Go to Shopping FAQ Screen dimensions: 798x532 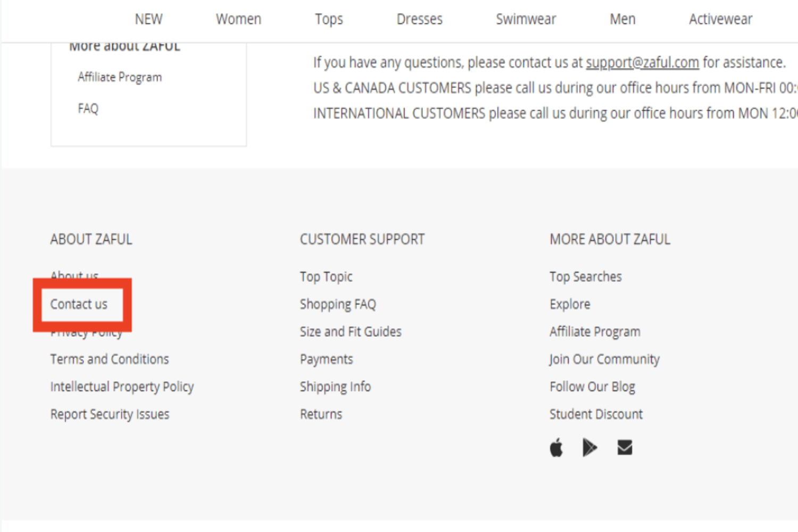[338, 304]
